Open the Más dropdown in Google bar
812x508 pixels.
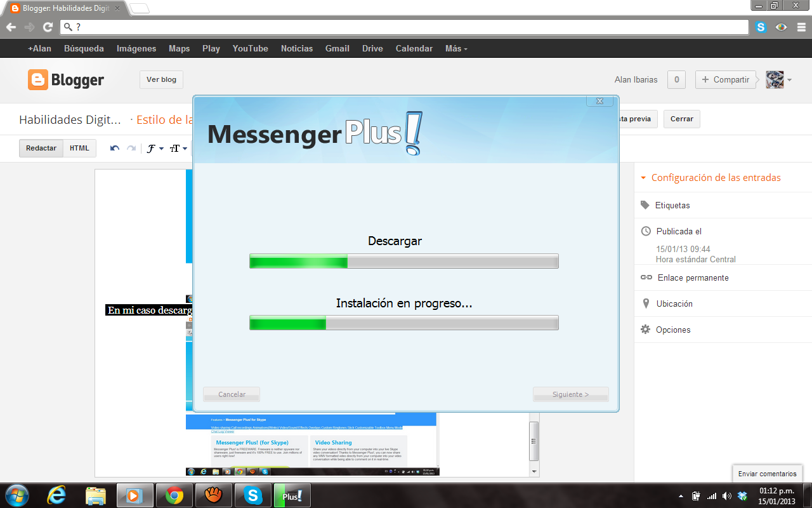(456, 48)
